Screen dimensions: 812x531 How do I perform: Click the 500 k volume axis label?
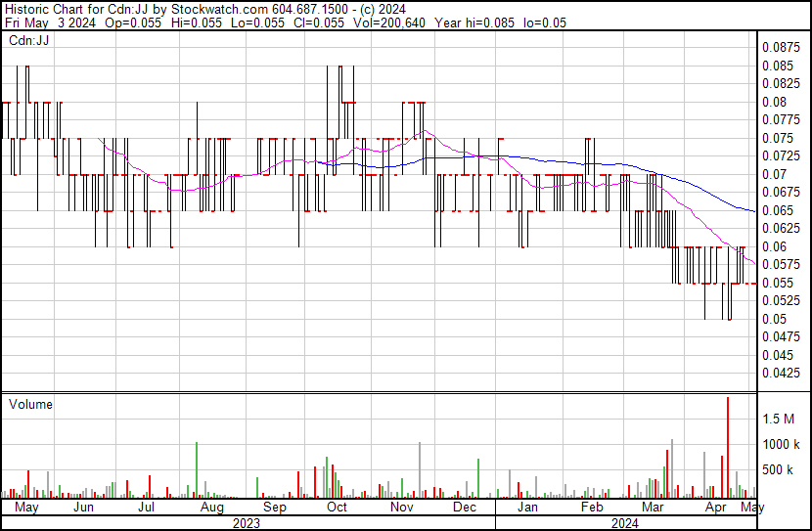(778, 469)
